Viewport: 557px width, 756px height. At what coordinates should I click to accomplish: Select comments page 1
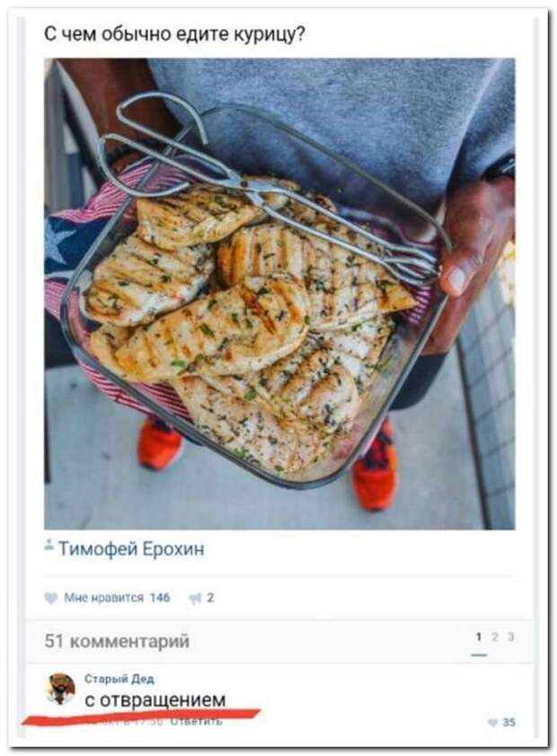(x=479, y=637)
